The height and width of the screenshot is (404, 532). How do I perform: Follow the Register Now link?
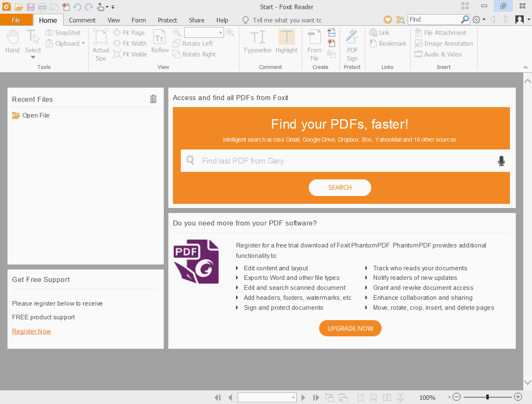(x=32, y=331)
